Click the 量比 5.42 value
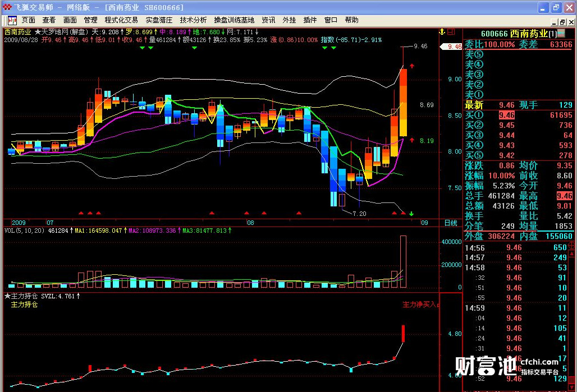Image resolution: width=577 pixels, height=392 pixels. click(565, 216)
